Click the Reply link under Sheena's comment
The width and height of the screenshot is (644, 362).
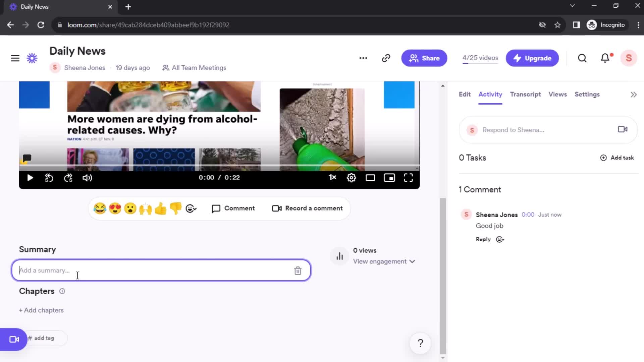(483, 239)
